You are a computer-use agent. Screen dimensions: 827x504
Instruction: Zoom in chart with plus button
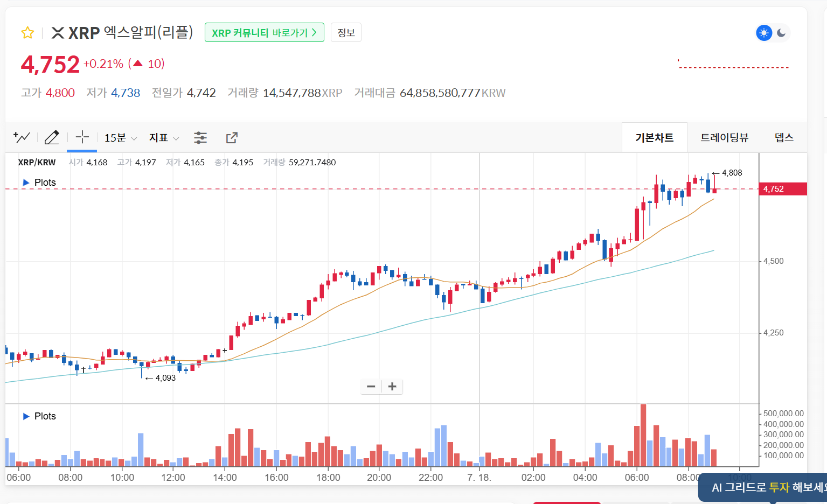tap(392, 387)
